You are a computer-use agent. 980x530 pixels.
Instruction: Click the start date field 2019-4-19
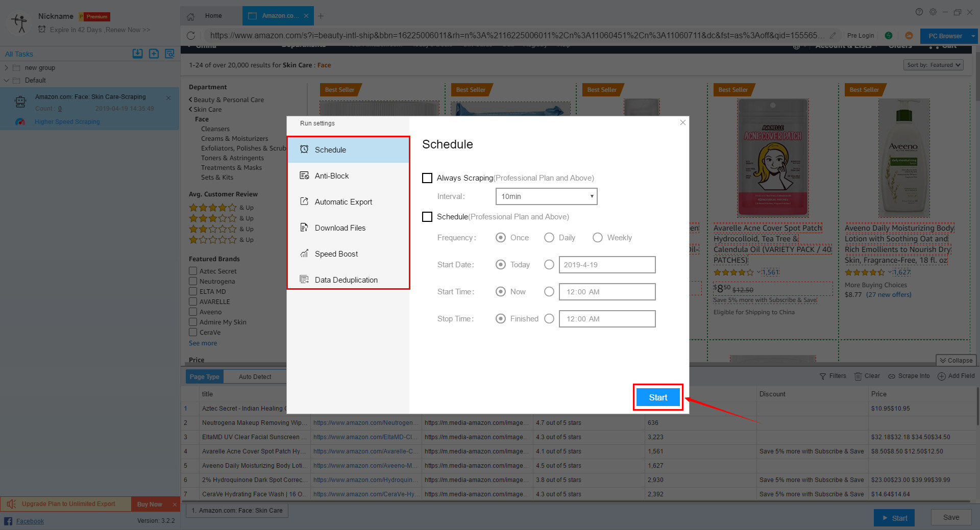[x=607, y=265]
